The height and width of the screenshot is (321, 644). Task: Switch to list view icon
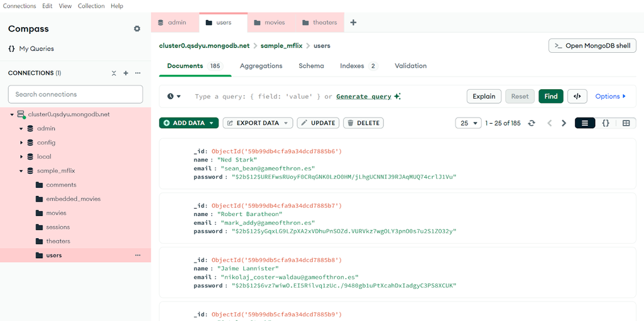pos(585,123)
